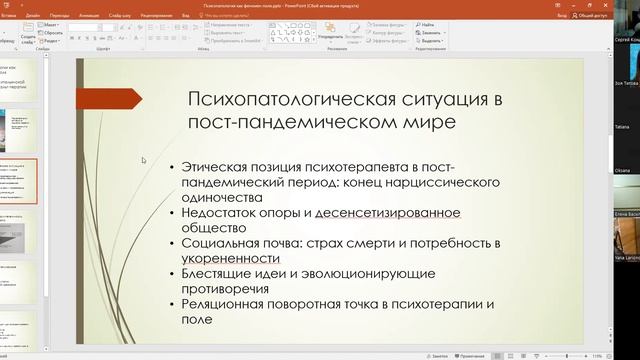Click the Вход (Sign in) link
The width and height of the screenshot is (640, 360).
pos(562,16)
